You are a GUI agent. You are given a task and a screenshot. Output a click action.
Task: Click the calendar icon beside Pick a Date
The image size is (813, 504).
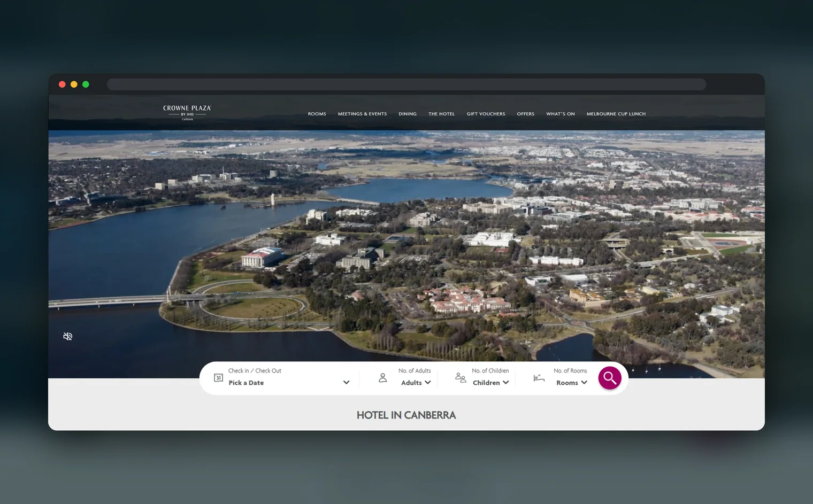tap(218, 378)
